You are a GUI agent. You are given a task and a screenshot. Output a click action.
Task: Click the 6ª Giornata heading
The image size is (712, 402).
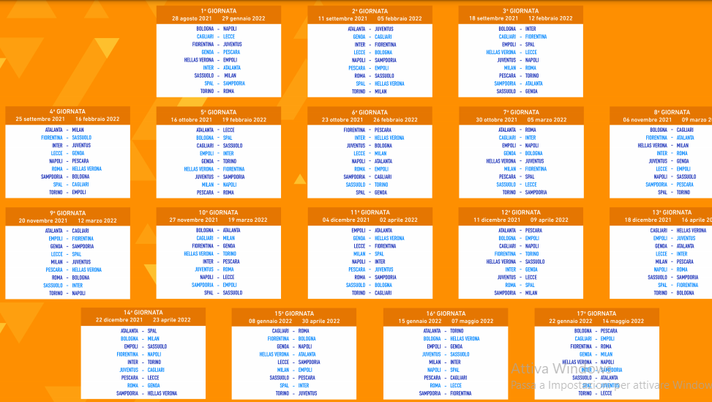click(x=370, y=112)
